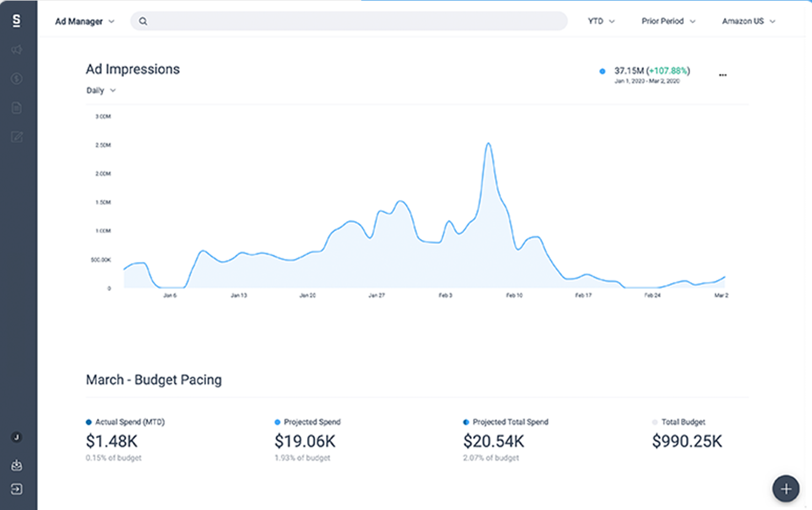Toggle the Actual Spend (MTD) series indicator
Viewport: 812px width, 510px height.
[88, 422]
